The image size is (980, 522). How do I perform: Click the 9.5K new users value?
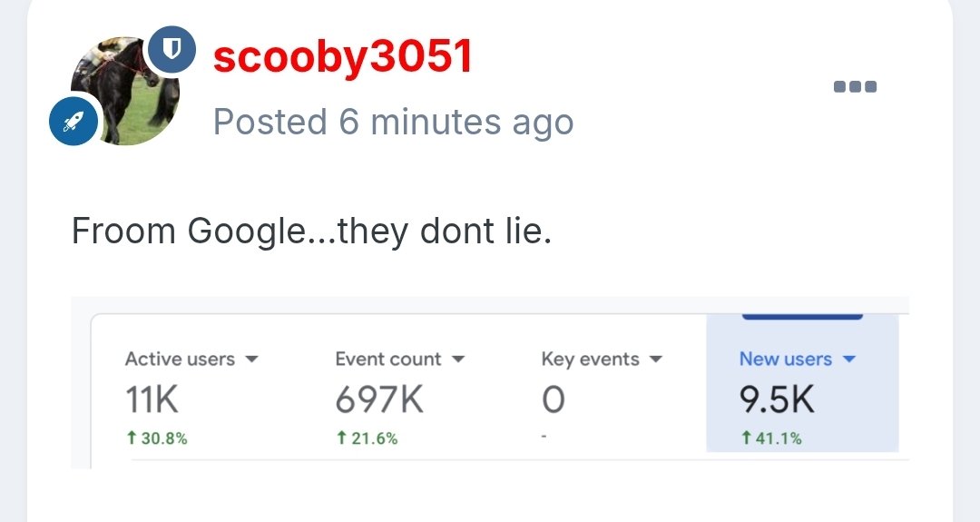click(777, 399)
